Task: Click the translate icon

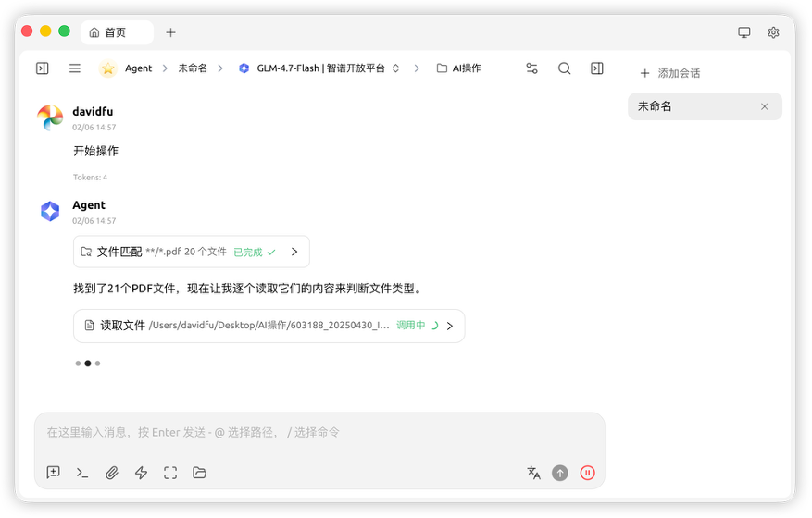Action: click(533, 473)
